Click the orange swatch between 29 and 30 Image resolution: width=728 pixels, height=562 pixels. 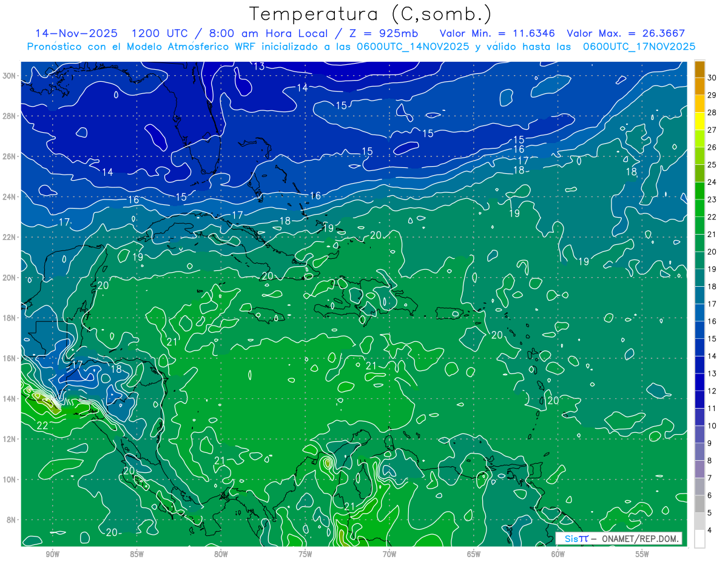[699, 86]
